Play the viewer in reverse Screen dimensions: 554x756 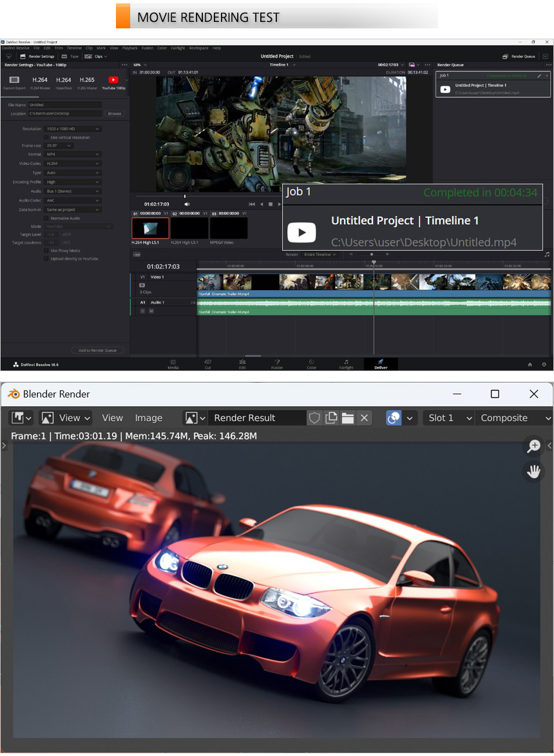[x=262, y=204]
